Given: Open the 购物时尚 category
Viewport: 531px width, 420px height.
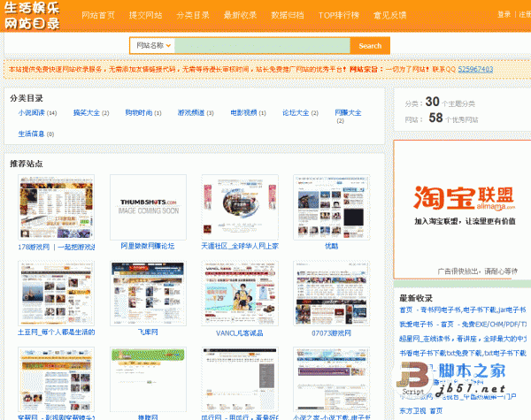Looking at the screenshot, I should pyautogui.click(x=139, y=112).
